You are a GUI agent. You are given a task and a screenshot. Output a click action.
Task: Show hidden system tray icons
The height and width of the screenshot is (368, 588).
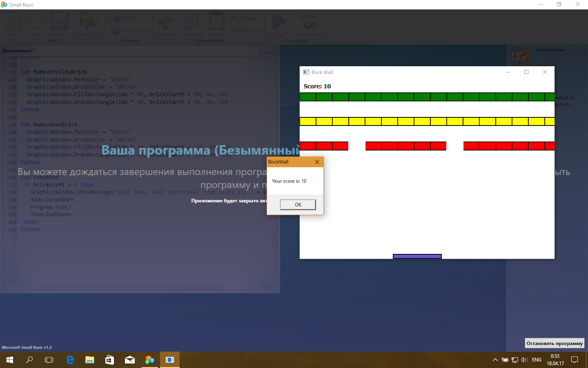point(495,360)
